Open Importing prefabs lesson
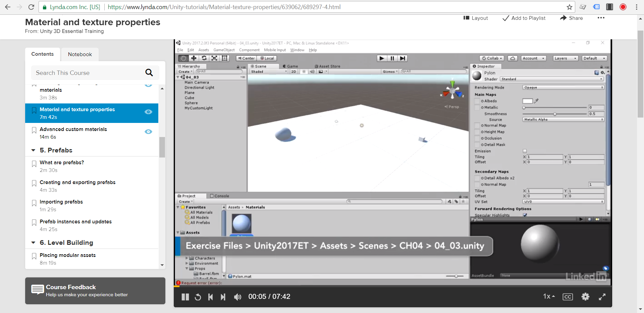644x313 pixels. point(61,202)
